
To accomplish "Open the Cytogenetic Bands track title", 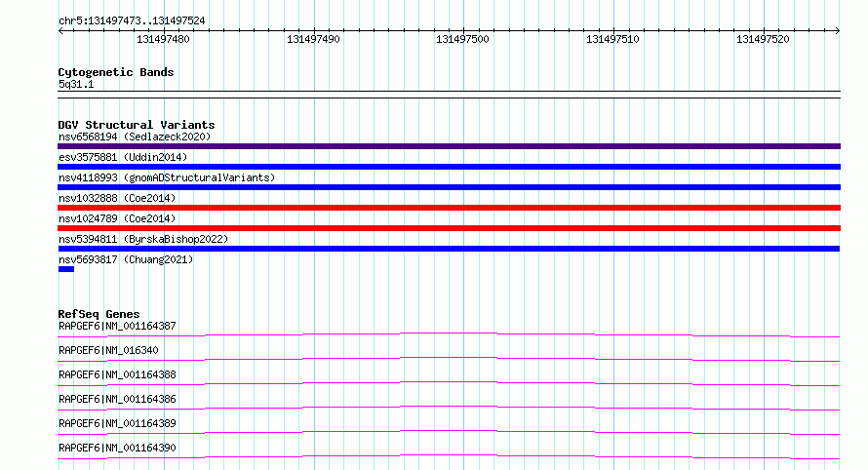I will point(116,72).
